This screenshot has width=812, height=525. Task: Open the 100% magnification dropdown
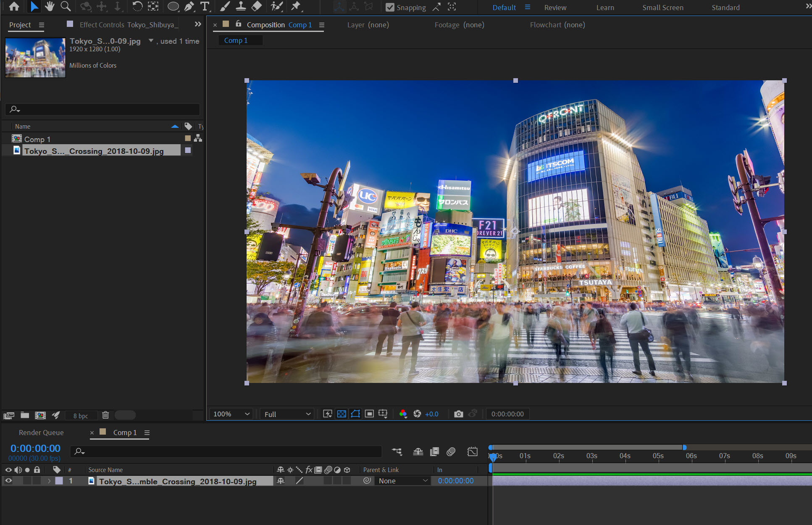pos(231,414)
